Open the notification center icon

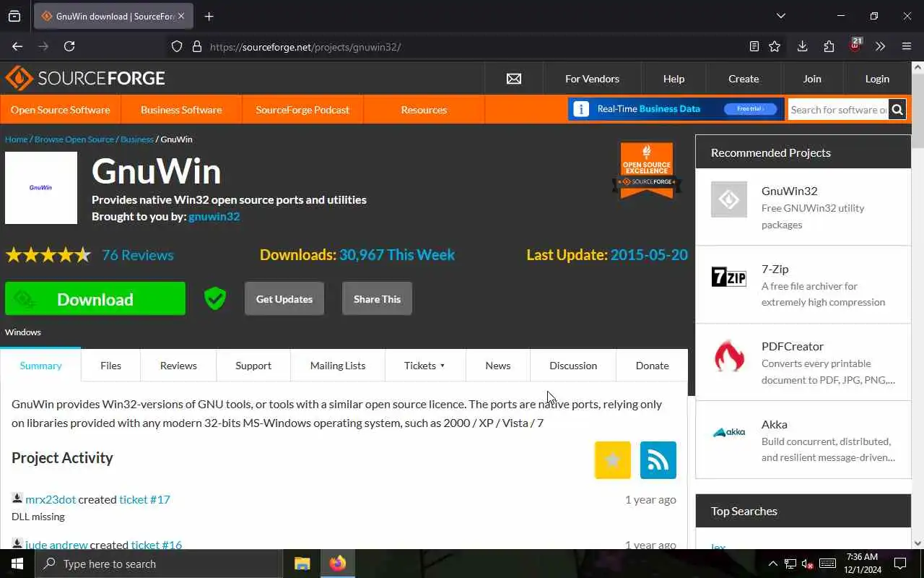pos(900,564)
